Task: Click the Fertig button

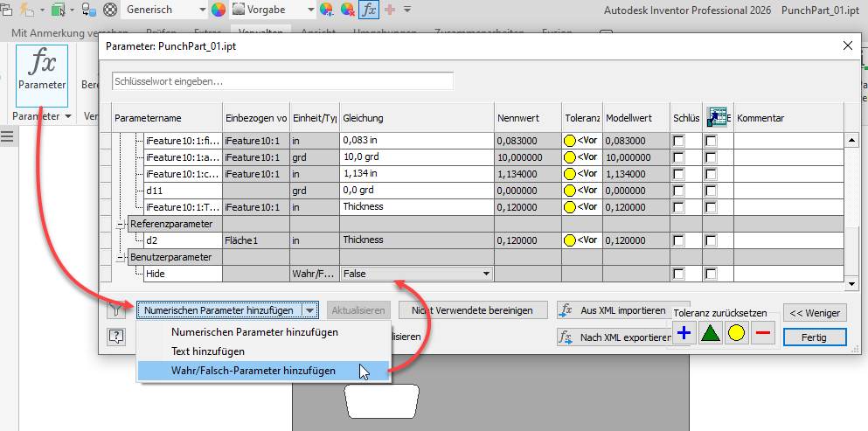Action: point(815,337)
